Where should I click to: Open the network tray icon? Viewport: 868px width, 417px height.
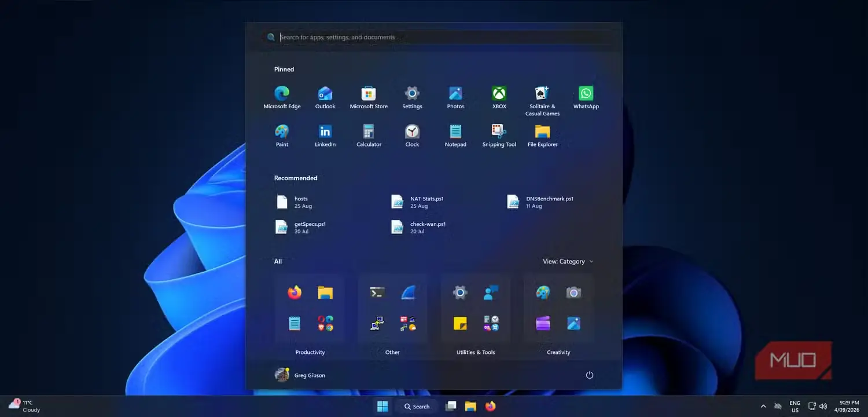pos(812,406)
